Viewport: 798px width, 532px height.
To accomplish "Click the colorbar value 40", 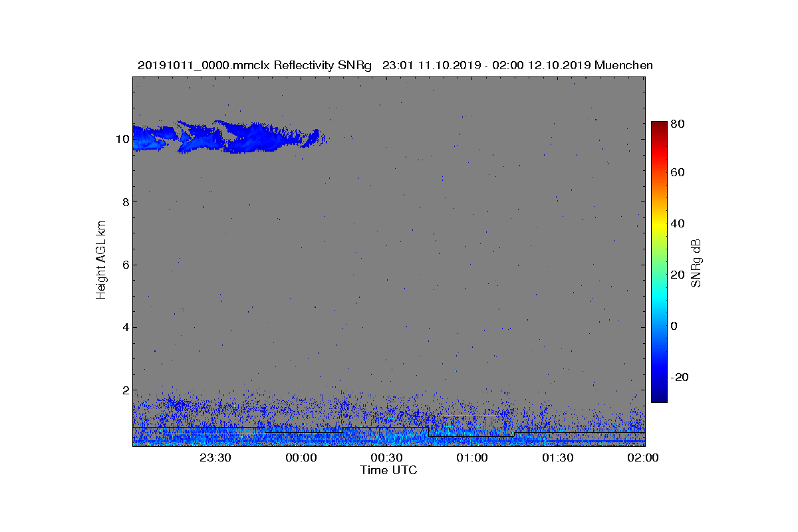I will [x=678, y=223].
